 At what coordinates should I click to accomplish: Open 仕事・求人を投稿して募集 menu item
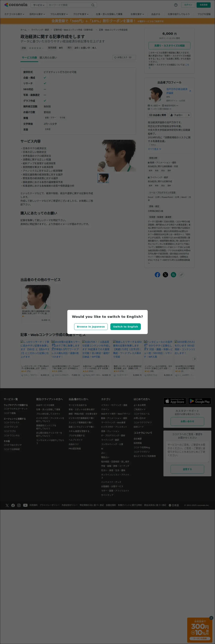pos(109,14)
